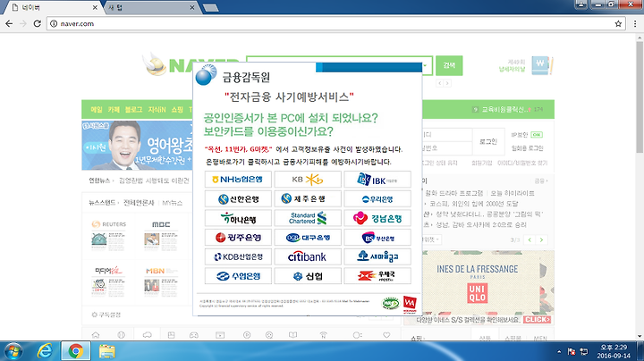Open the 메일 menu item

click(x=97, y=110)
